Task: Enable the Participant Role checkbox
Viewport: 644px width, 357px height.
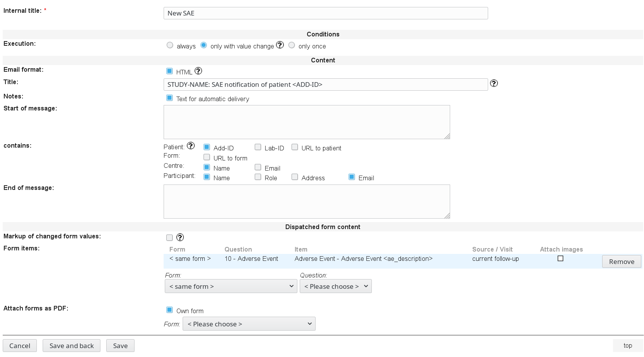Action: 258,177
